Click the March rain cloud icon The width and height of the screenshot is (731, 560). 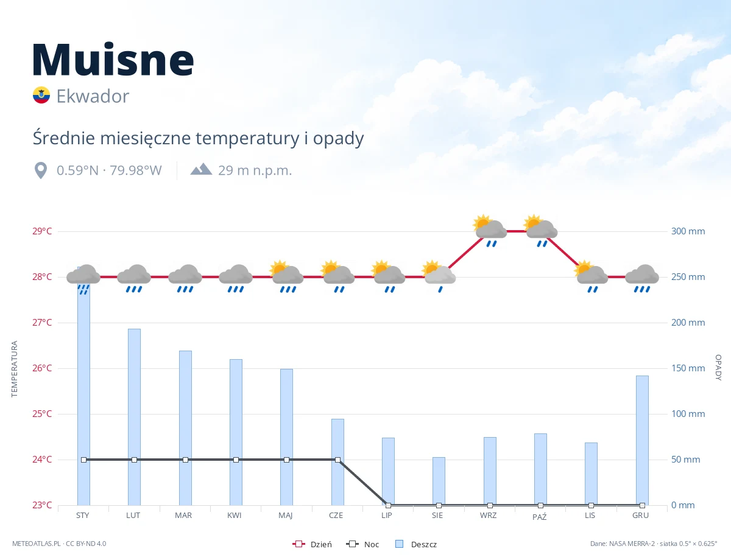[x=185, y=278]
